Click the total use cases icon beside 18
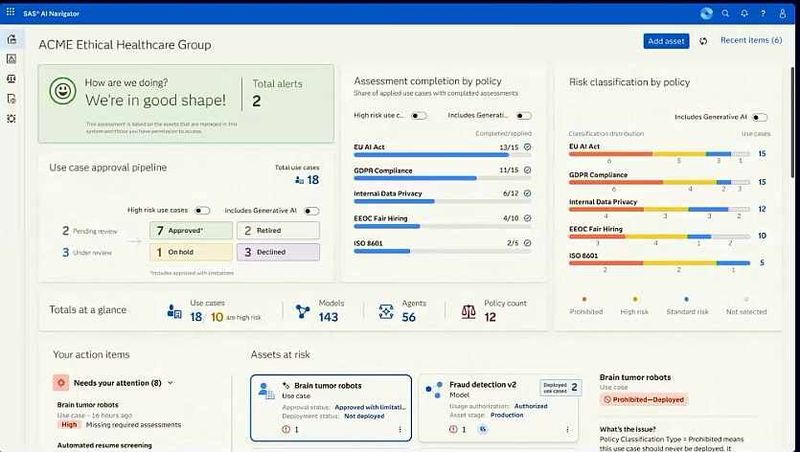Image resolution: width=800 pixels, height=452 pixels. (x=299, y=180)
